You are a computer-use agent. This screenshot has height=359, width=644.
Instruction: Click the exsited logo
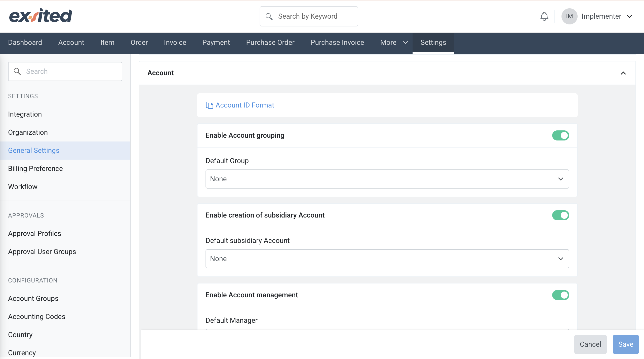tap(41, 16)
